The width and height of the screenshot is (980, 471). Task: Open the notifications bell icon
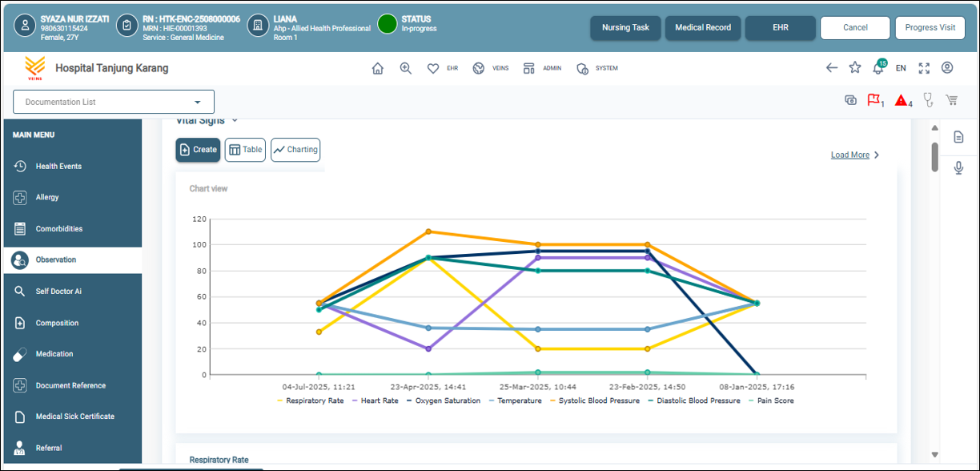[878, 69]
